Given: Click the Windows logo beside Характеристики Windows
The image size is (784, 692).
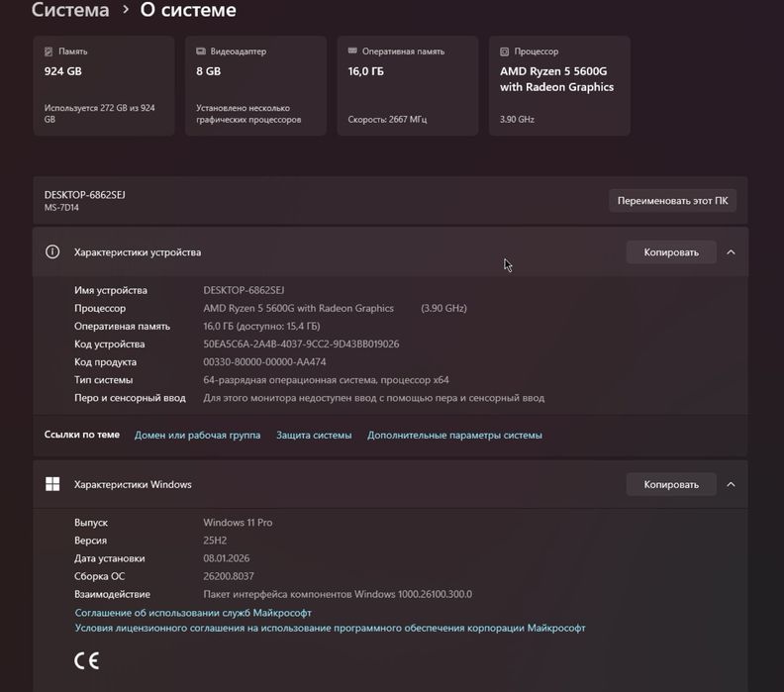Looking at the screenshot, I should 53,484.
